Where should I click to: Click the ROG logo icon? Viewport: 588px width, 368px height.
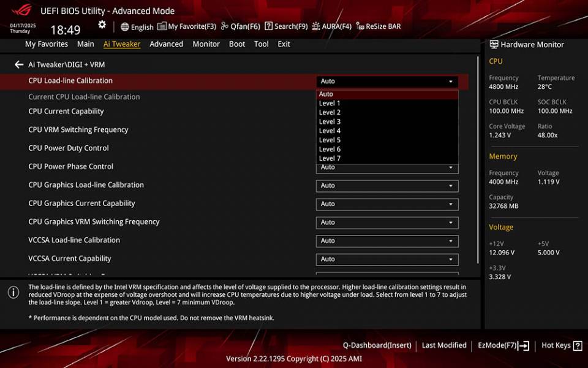[22, 10]
